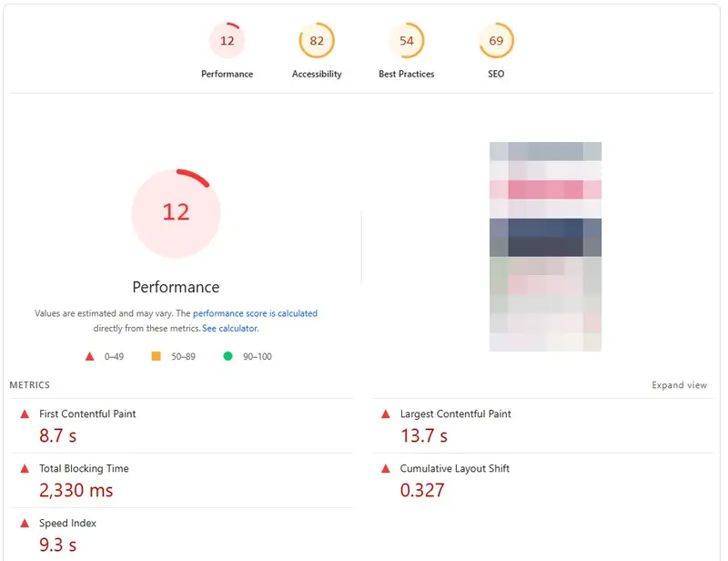Click the red triangle legend icon for 0–49
Image resolution: width=728 pixels, height=561 pixels.
click(x=89, y=356)
